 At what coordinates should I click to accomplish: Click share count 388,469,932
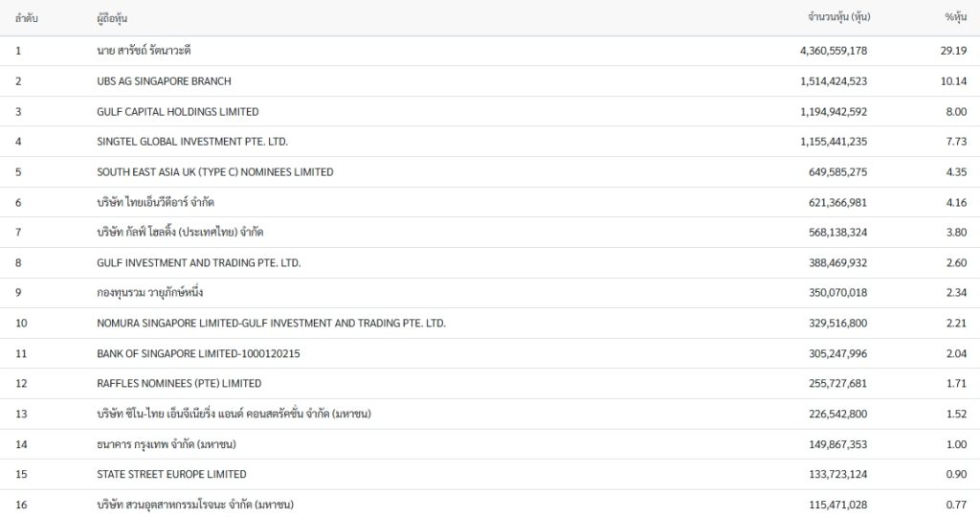(x=837, y=263)
